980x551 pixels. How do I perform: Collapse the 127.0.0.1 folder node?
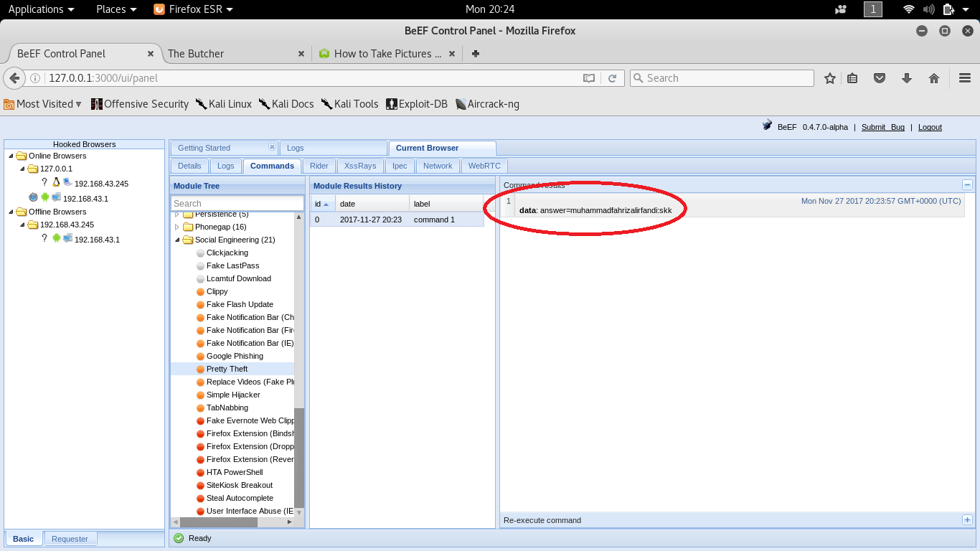(x=22, y=169)
